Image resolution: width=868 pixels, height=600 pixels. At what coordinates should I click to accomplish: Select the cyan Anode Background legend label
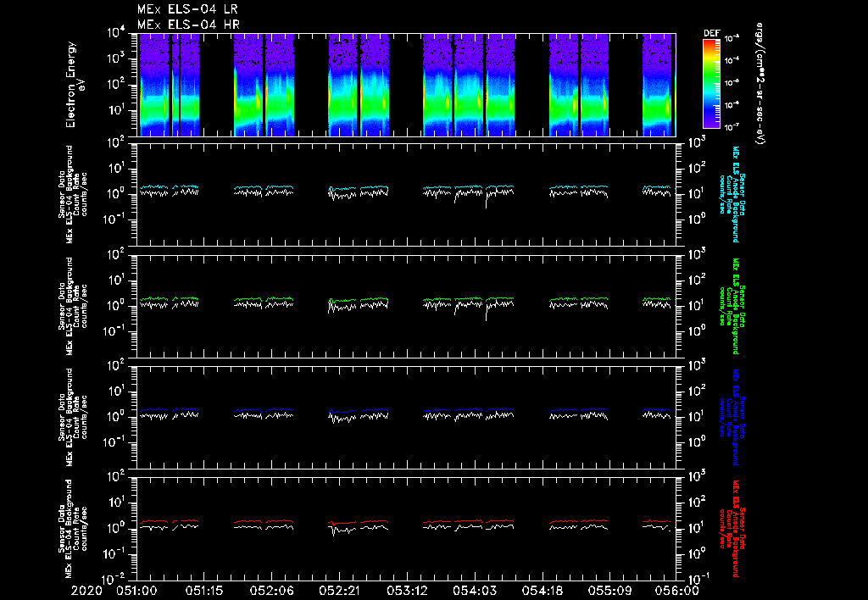(732, 194)
